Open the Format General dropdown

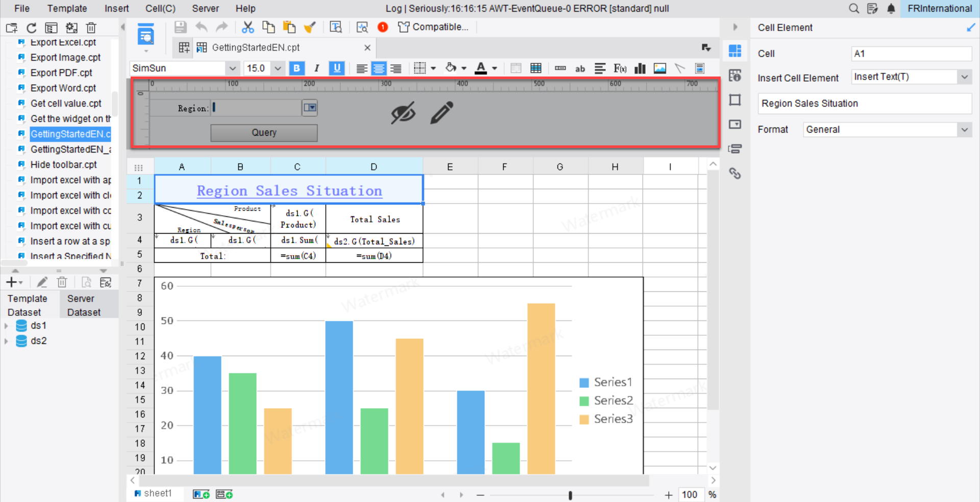[965, 130]
